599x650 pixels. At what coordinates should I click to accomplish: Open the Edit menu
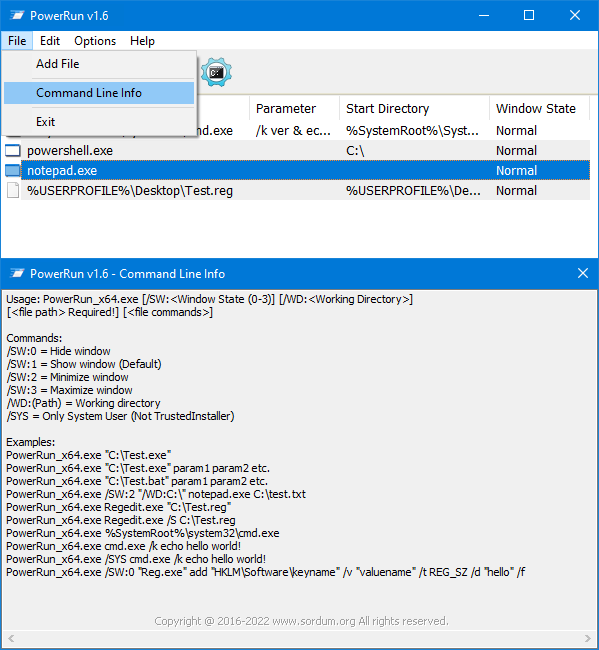click(x=50, y=41)
